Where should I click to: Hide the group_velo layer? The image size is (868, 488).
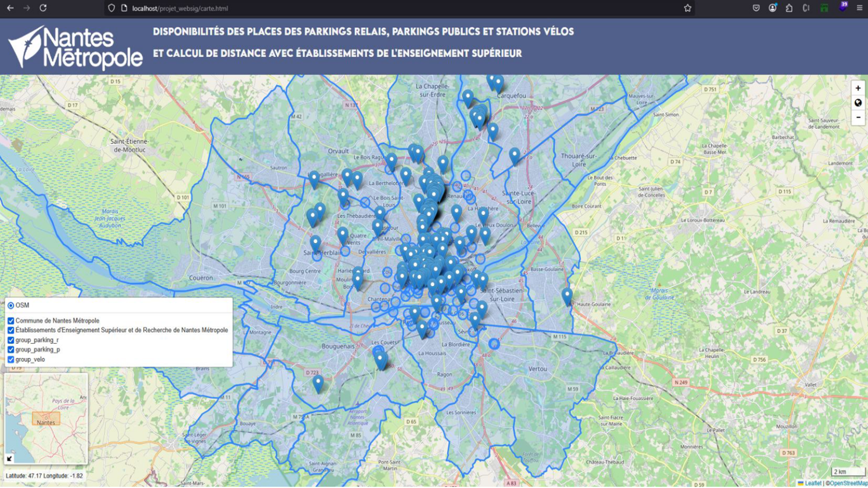pyautogui.click(x=11, y=360)
